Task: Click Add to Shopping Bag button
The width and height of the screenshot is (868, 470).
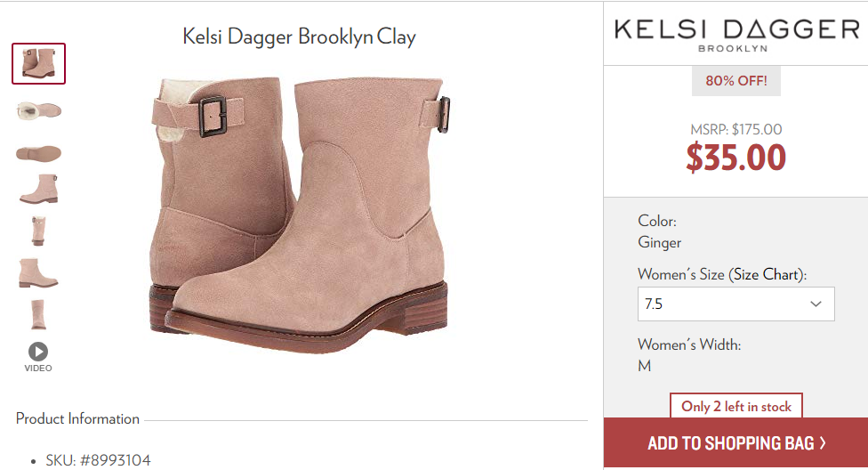Action: (x=735, y=442)
